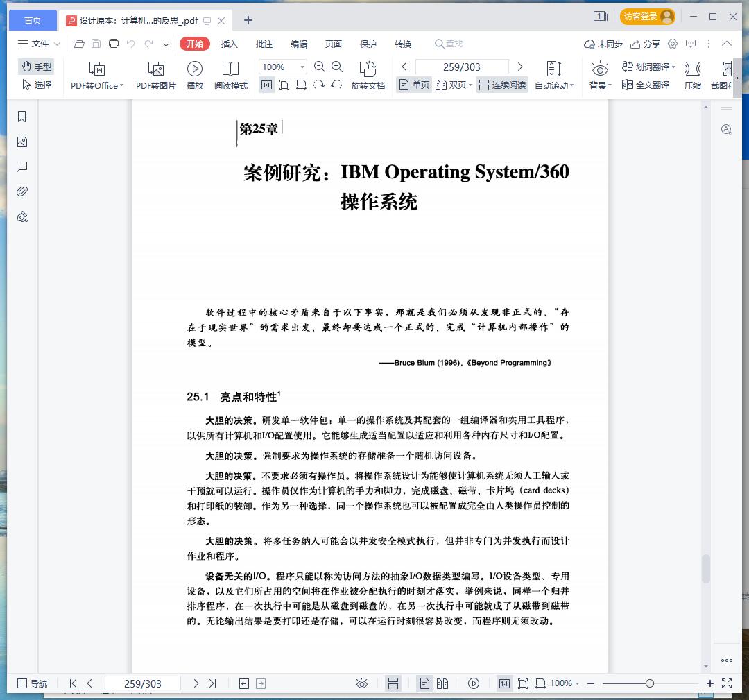
Task: Open the thumbnail panel in left sidebar
Action: (22, 142)
